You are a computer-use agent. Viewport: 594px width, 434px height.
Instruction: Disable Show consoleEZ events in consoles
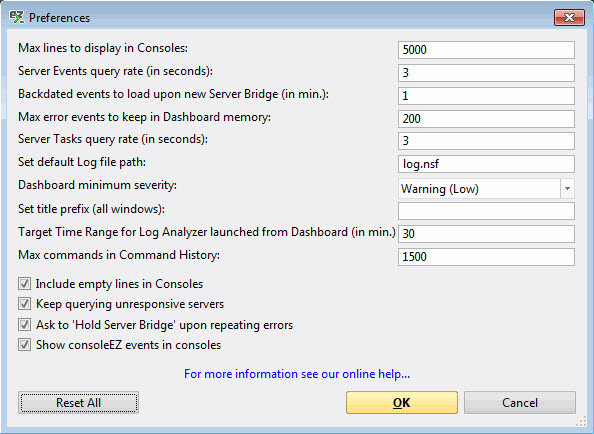[25, 345]
